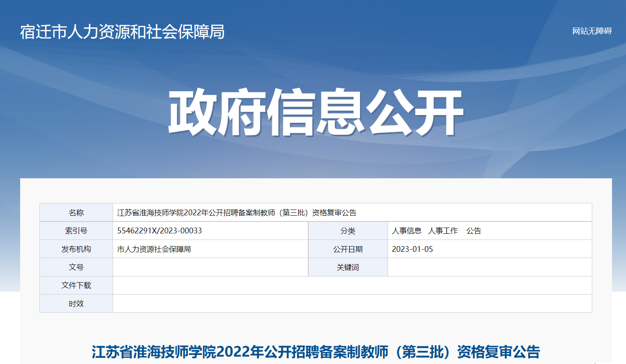Click the 宿迁市人力资源和社会保障局 site title
The height and width of the screenshot is (364, 626).
122,32
